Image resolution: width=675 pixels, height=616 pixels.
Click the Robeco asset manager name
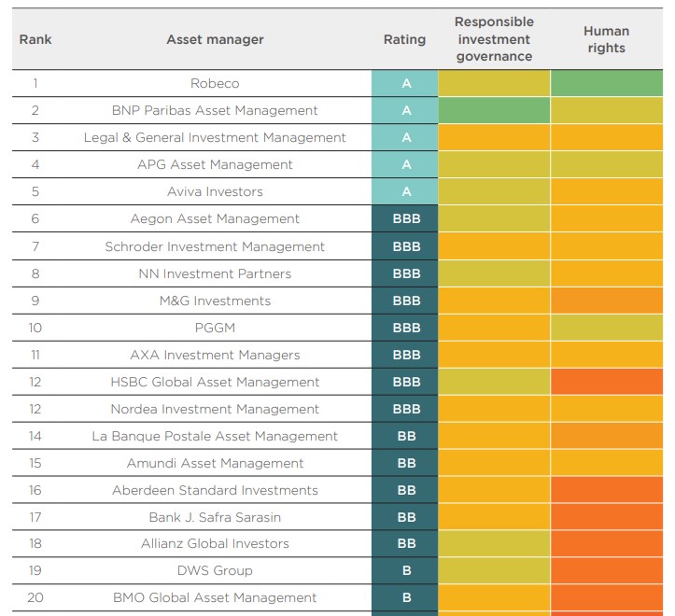pyautogui.click(x=215, y=83)
